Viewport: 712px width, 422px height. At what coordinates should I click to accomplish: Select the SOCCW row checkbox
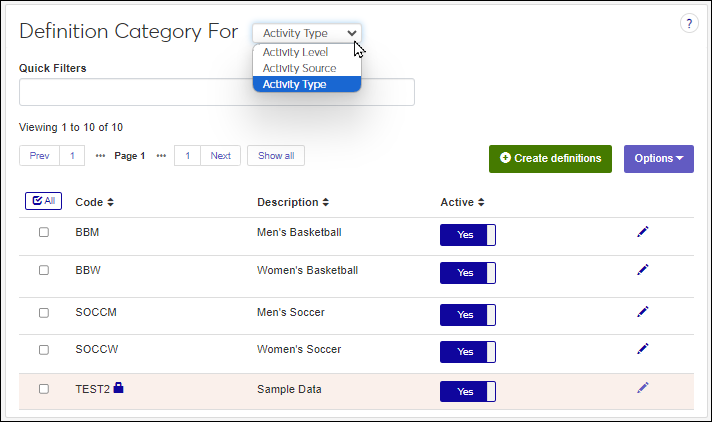[44, 350]
